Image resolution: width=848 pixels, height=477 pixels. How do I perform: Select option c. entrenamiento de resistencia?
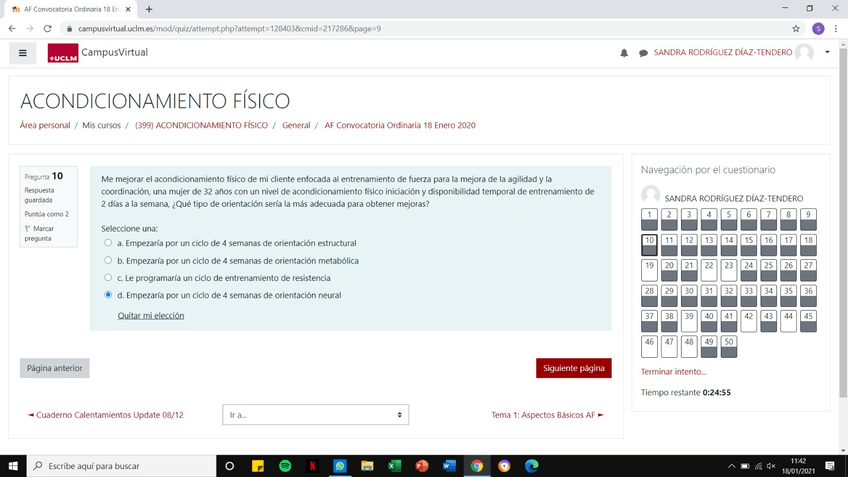tap(108, 277)
